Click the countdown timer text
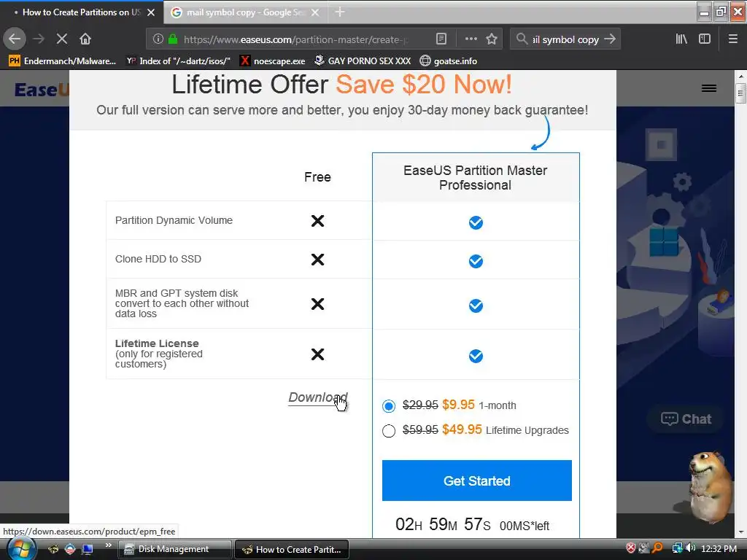 pyautogui.click(x=472, y=525)
